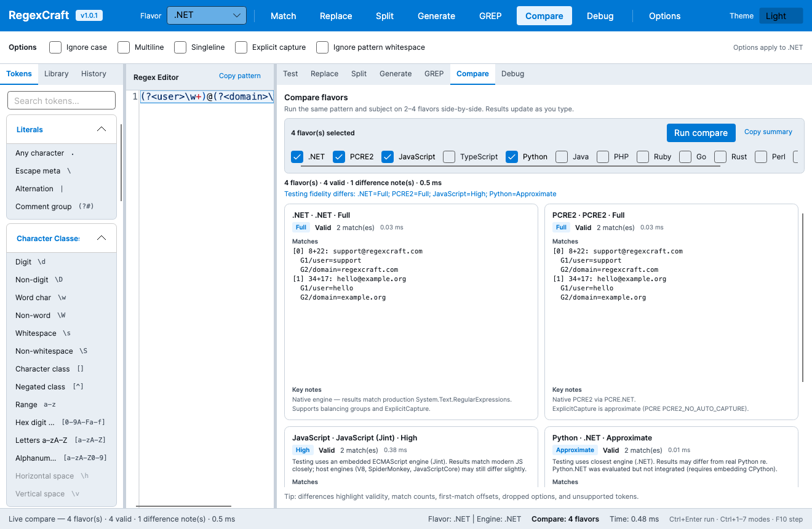Enable the Java flavor checkbox
The height and width of the screenshot is (529, 812).
click(562, 157)
